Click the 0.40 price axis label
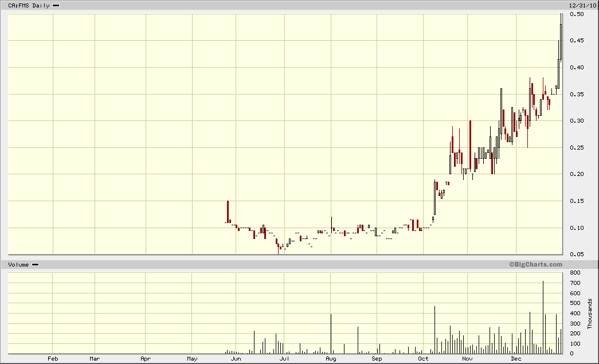 tap(577, 67)
